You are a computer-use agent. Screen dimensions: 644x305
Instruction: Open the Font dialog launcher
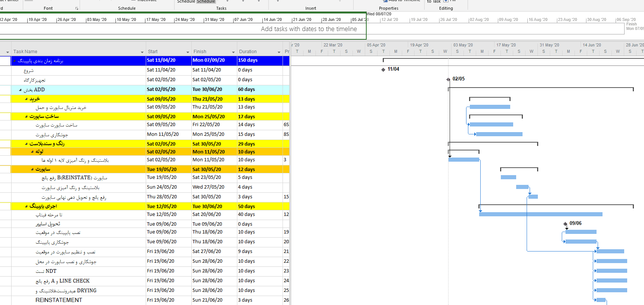(77, 8)
